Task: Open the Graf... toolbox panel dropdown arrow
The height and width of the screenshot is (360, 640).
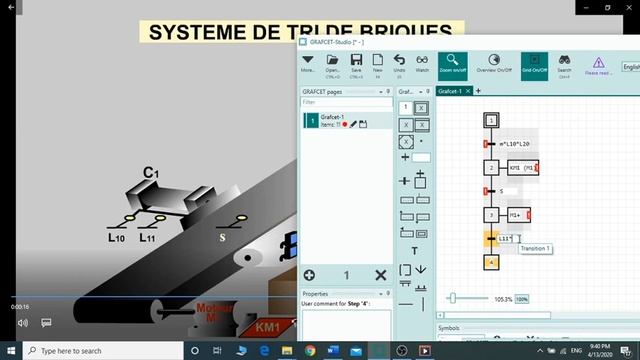Action: [x=420, y=92]
